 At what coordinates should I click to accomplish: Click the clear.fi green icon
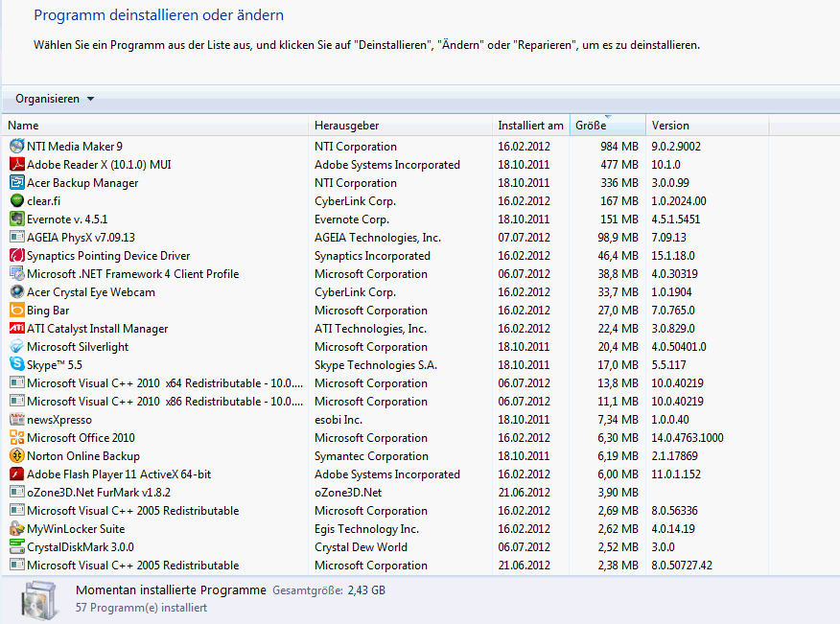pos(17,201)
